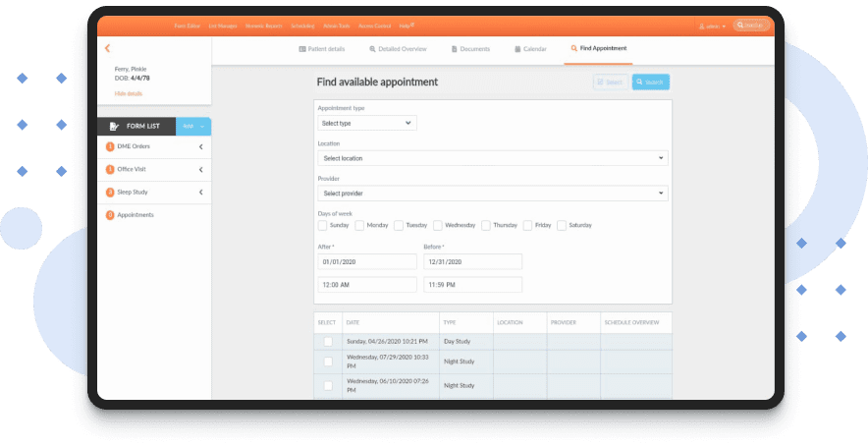Viewport: 868px width, 446px height.
Task: Click the LOCATION column header
Action: pos(519,322)
